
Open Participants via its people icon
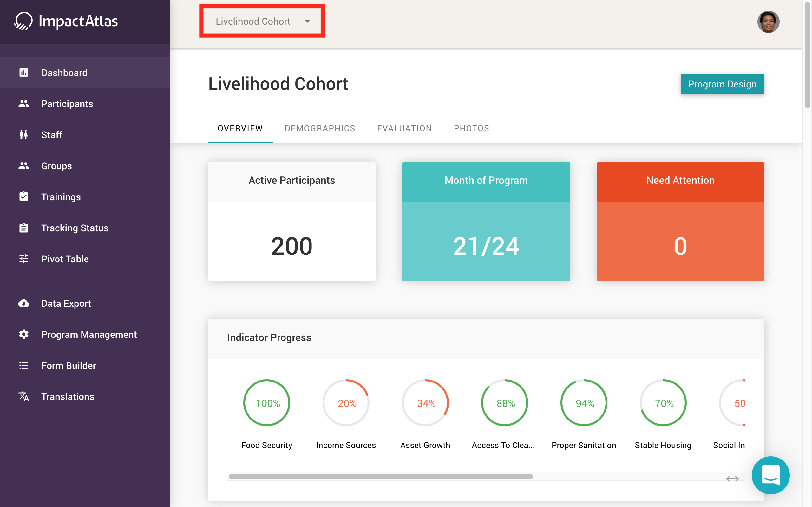click(x=23, y=104)
